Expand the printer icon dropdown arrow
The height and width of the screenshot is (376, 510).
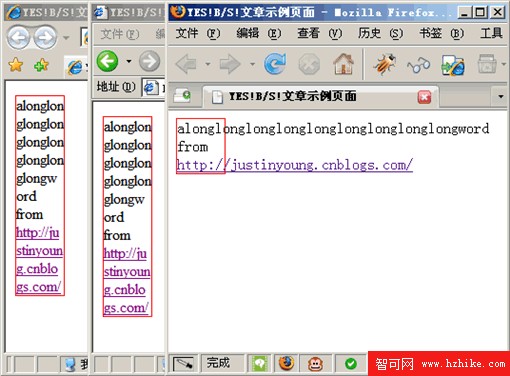504,64
